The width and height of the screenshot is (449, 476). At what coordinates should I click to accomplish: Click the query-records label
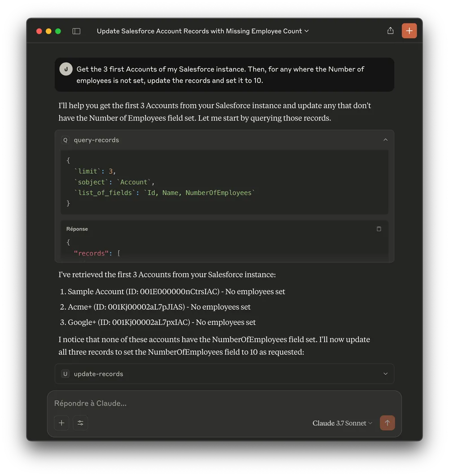97,140
